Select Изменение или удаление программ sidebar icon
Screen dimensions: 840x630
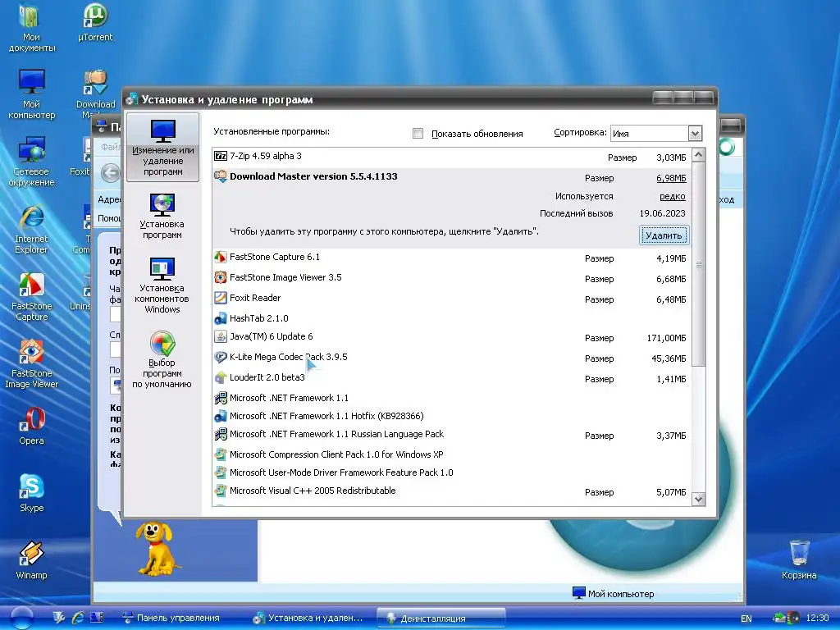[163, 146]
